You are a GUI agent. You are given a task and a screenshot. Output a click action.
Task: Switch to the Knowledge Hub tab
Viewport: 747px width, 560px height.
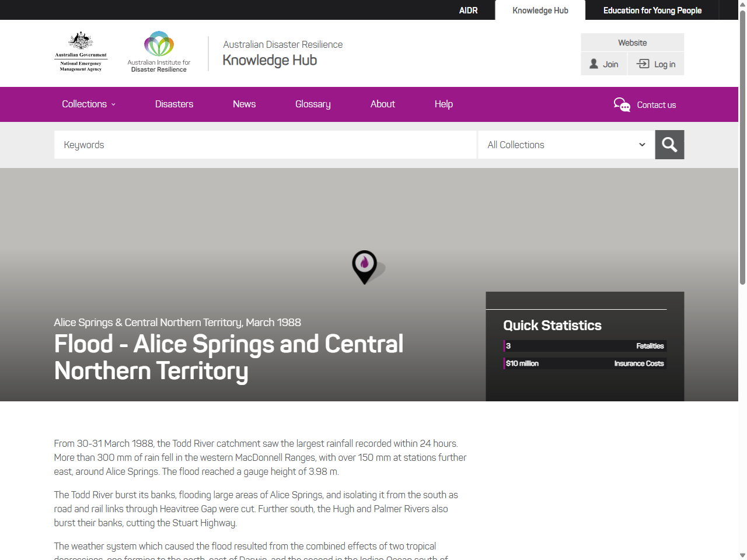coord(540,10)
